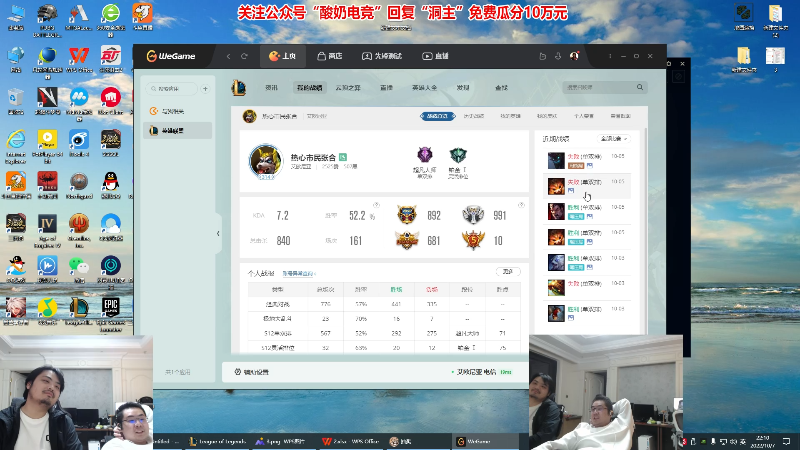Click the green badge next to 热心市民张合
800x450 pixels.
(343, 157)
